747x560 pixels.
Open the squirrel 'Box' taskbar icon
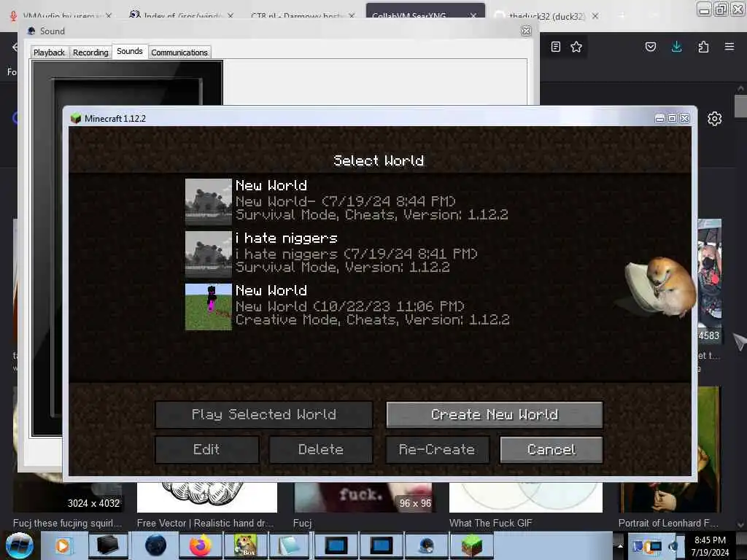pyautogui.click(x=246, y=545)
